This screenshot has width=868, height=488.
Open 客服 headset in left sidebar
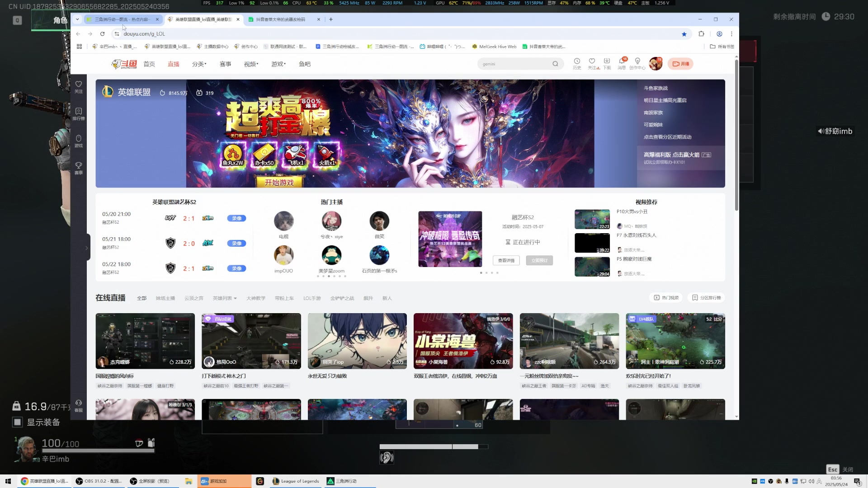tap(79, 406)
